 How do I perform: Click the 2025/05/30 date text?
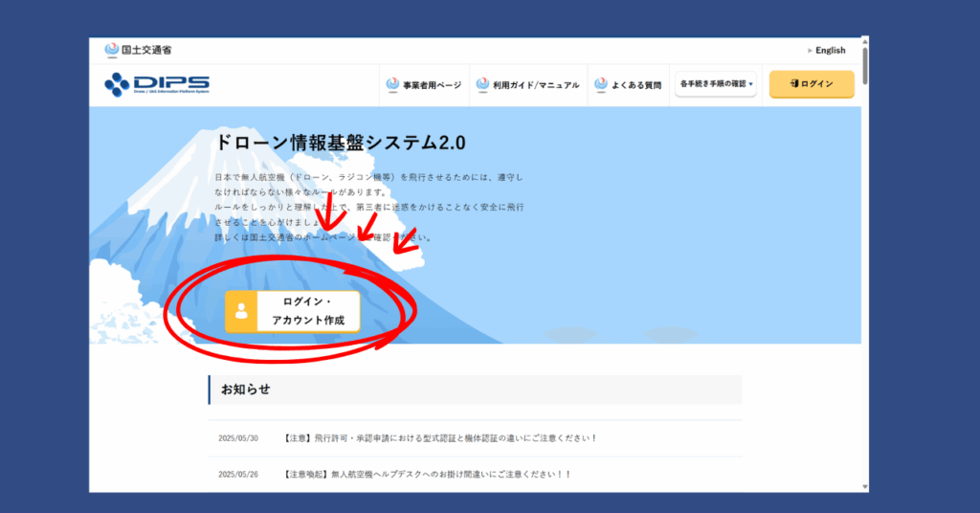click(238, 438)
